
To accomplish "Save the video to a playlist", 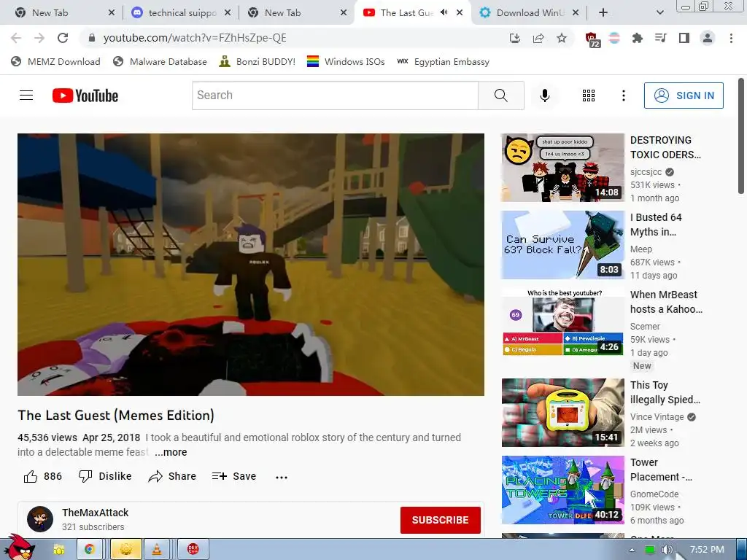I will click(x=234, y=476).
